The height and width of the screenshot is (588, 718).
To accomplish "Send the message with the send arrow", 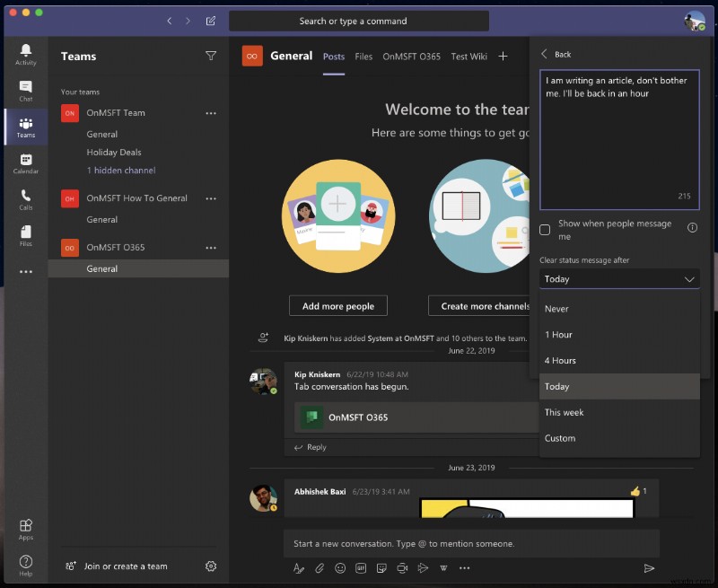I will coord(650,567).
